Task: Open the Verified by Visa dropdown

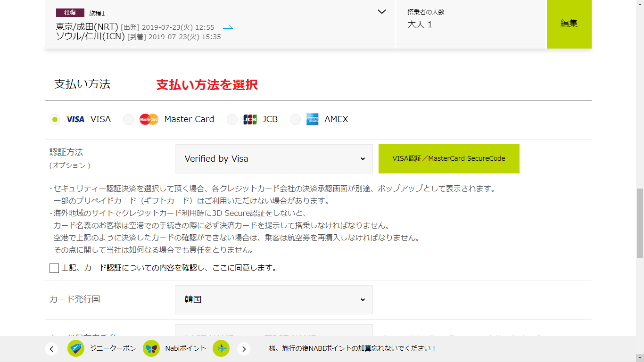Action: pyautogui.click(x=273, y=159)
